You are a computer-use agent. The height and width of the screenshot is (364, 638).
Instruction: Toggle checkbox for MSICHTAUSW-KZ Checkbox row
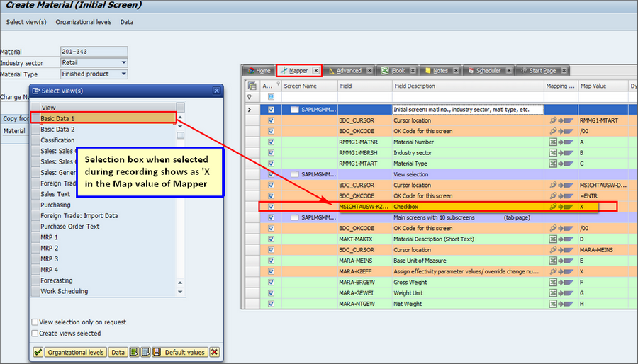271,207
